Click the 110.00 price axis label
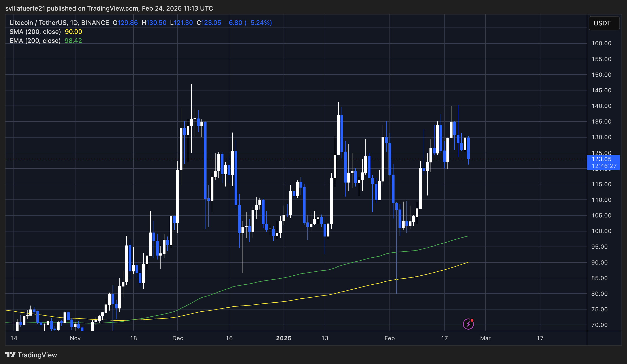The width and height of the screenshot is (627, 364). tap(601, 200)
